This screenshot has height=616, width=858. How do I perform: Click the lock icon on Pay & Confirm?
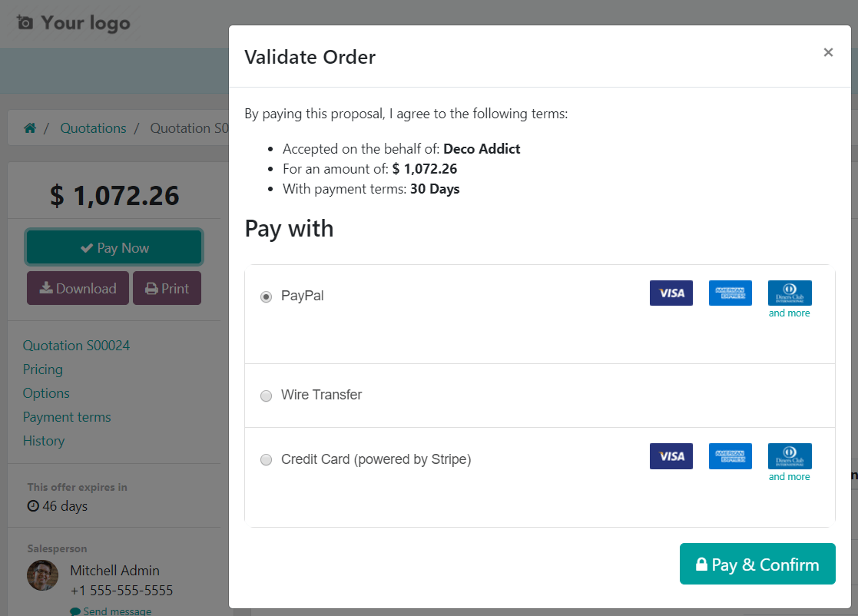701,564
